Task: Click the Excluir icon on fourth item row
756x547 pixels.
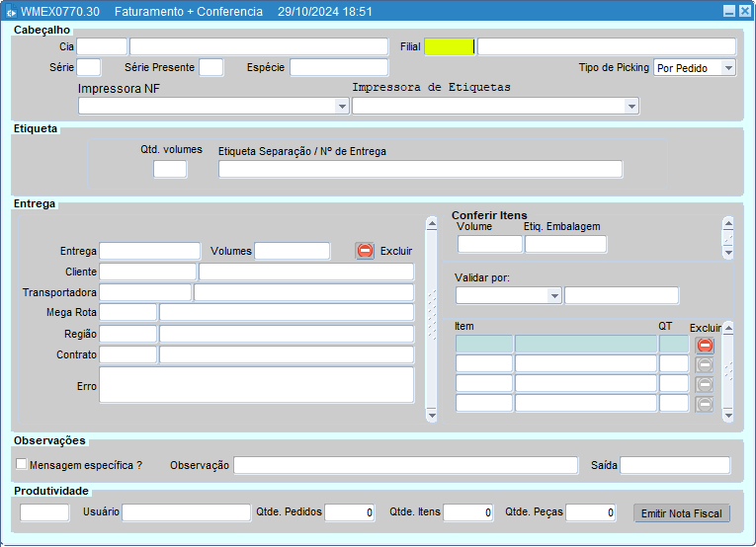Action: pyautogui.click(x=705, y=403)
